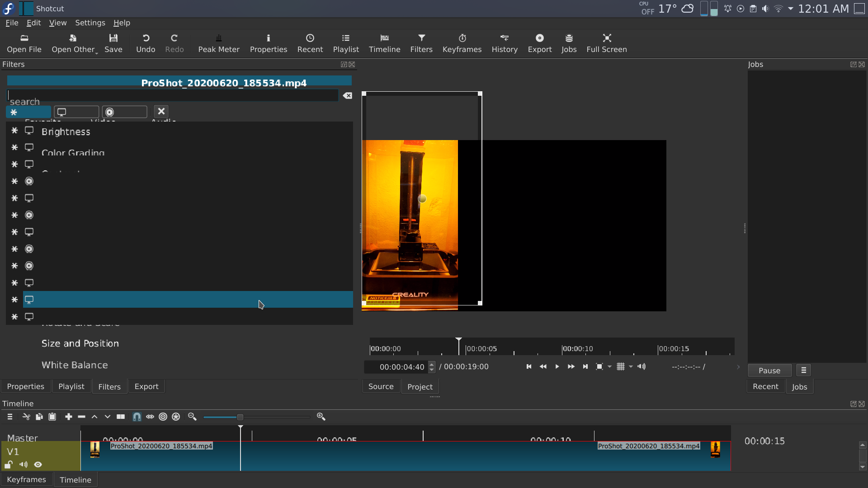
Task: Ripple delete with the minus icon
Action: pyautogui.click(x=82, y=417)
